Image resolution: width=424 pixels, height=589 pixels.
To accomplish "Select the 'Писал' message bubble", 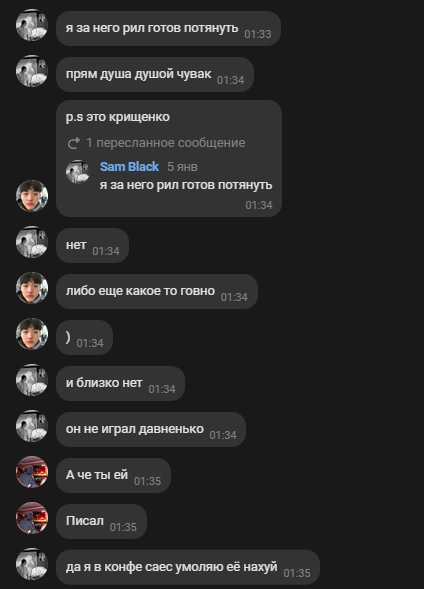I will pyautogui.click(x=101, y=521).
